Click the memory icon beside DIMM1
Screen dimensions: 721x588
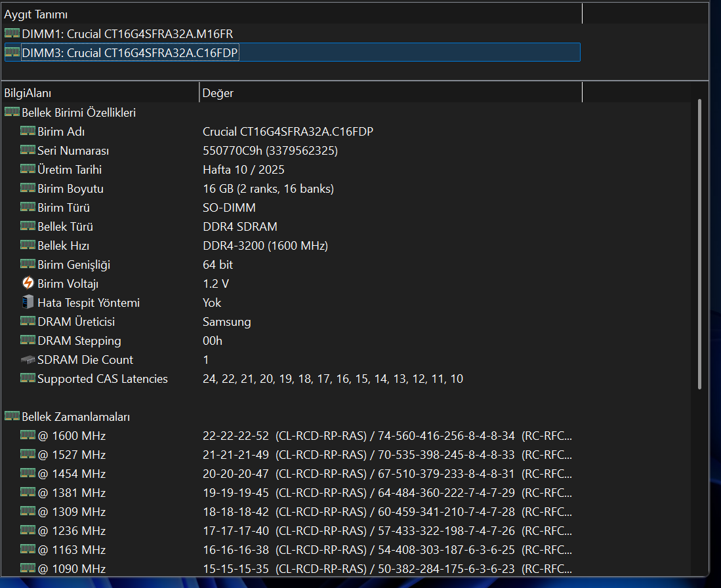coord(12,33)
